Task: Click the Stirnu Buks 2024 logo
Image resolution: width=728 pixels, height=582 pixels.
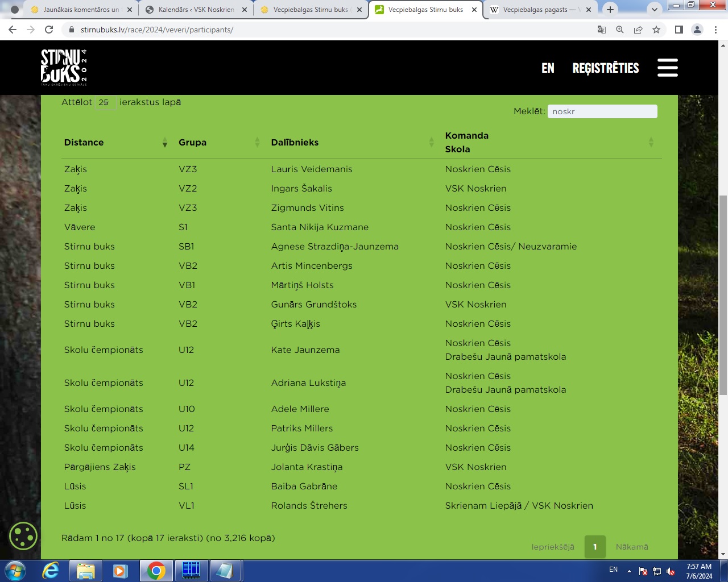Action: pyautogui.click(x=64, y=67)
